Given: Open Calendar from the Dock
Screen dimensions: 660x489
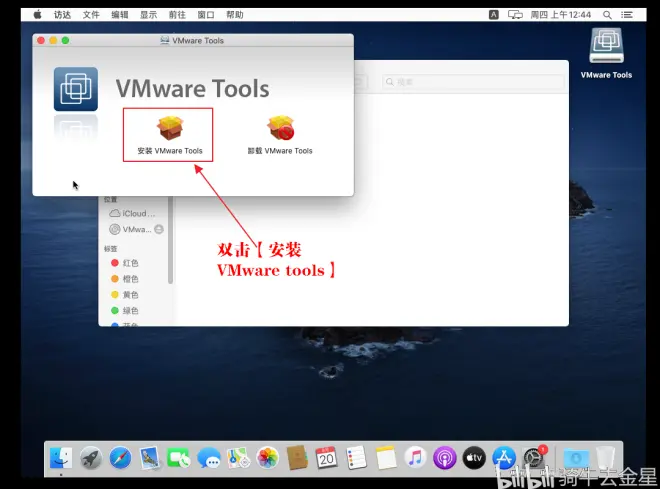Looking at the screenshot, I should click(327, 458).
